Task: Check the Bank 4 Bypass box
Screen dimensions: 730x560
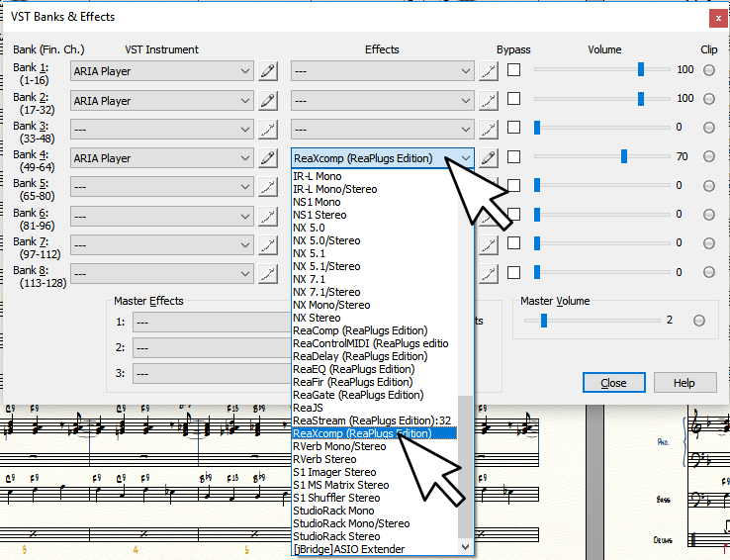Action: (x=513, y=156)
